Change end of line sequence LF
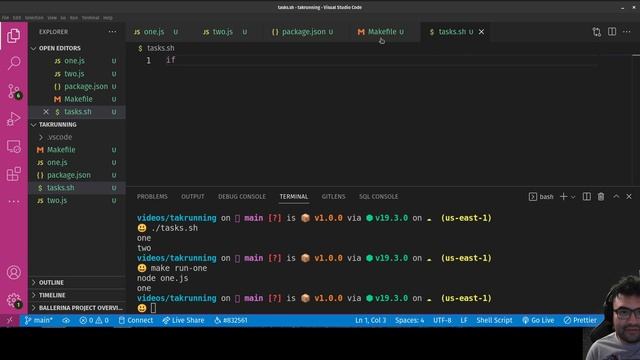This screenshot has height=360, width=640. tap(464, 320)
